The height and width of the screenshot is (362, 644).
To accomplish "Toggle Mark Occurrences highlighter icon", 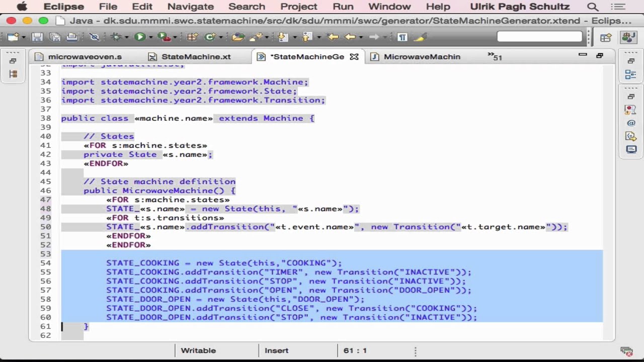I will (x=420, y=37).
